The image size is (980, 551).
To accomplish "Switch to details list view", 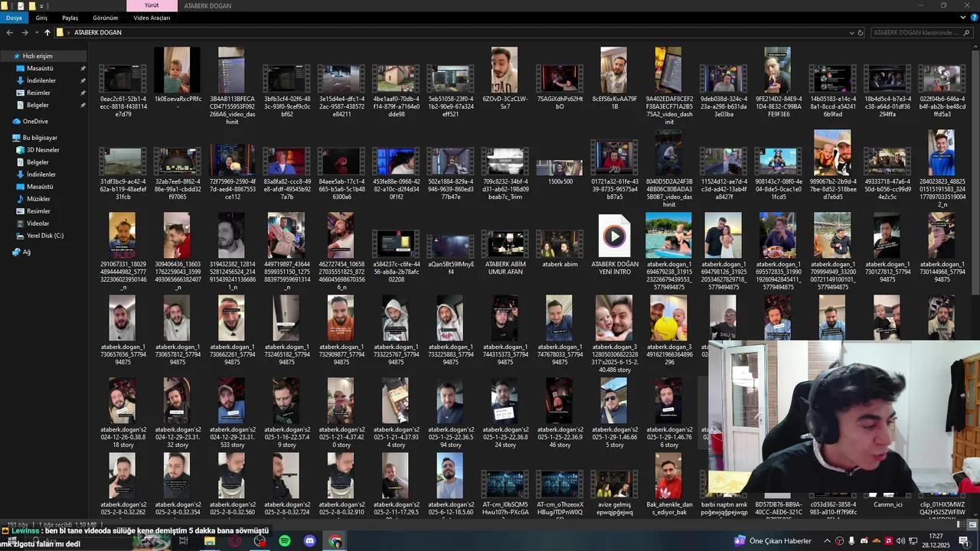I will (x=962, y=524).
